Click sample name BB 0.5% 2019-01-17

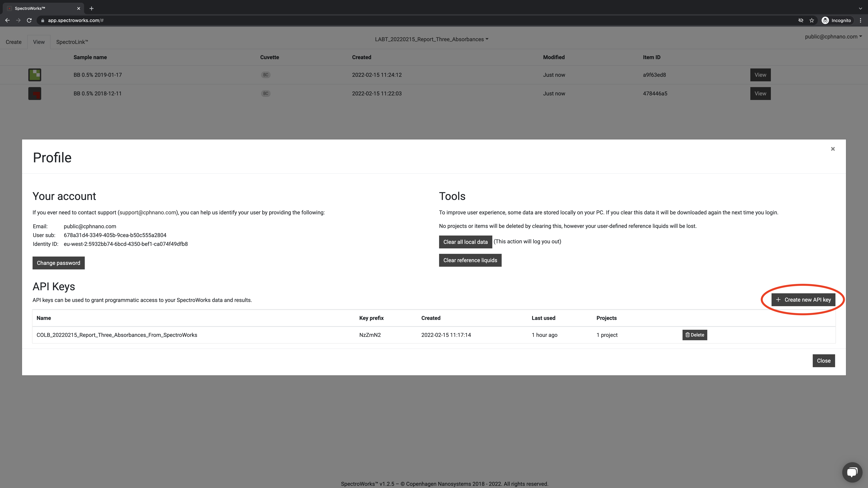[x=97, y=75]
